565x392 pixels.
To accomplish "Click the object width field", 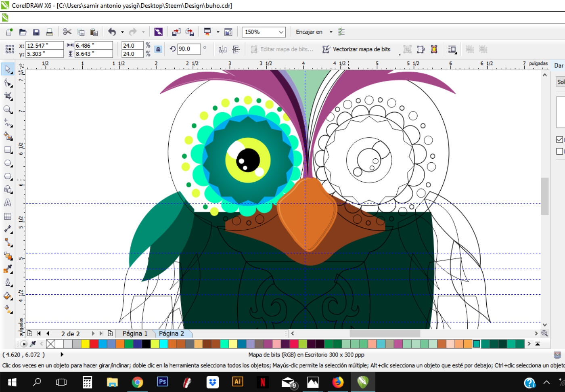I will (x=94, y=45).
